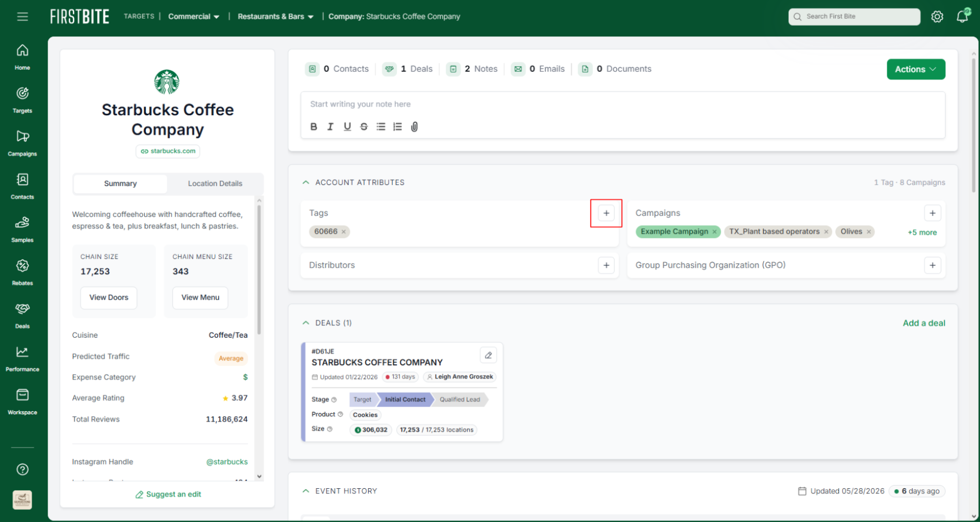Apply strikethrough formatting to note
Image resolution: width=980 pixels, height=522 pixels.
point(364,126)
